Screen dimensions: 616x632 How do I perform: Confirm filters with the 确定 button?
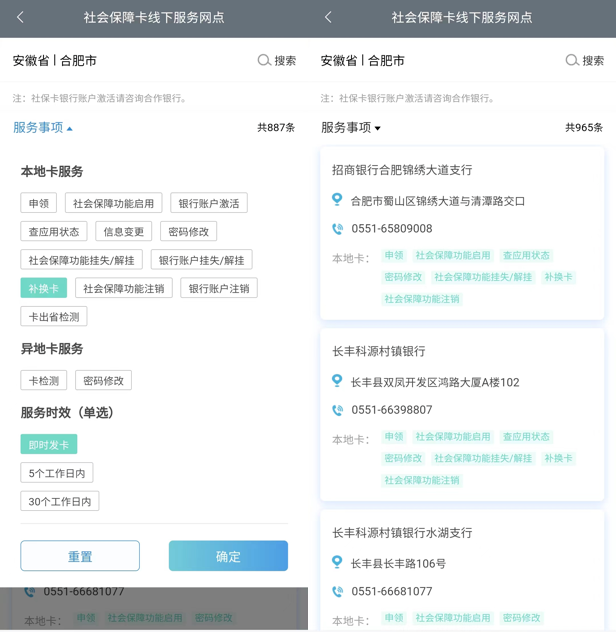pos(228,556)
